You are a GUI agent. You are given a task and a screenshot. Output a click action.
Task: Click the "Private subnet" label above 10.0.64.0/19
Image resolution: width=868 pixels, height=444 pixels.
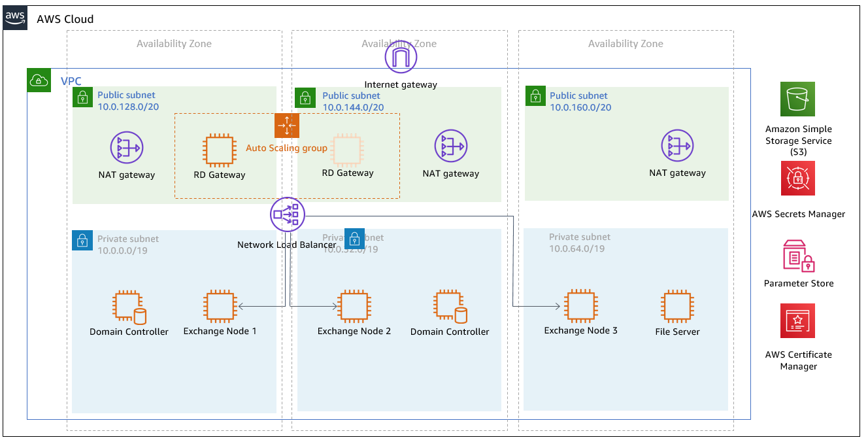(x=580, y=237)
